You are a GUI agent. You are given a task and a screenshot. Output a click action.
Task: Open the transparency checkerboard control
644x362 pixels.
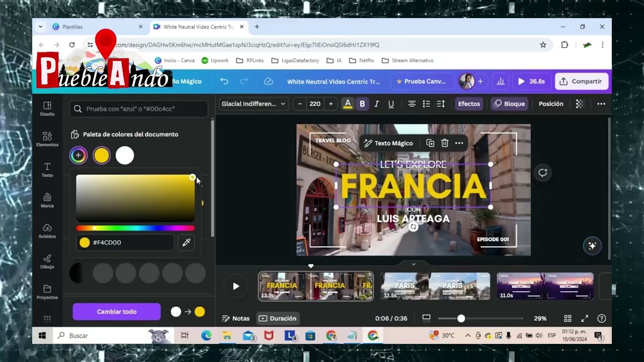[x=580, y=104]
